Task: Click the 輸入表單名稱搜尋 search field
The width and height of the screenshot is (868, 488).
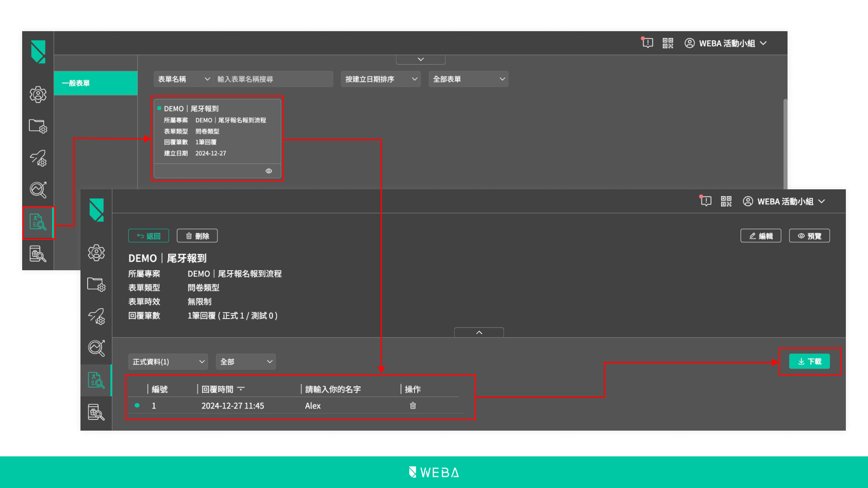Action: pos(273,79)
